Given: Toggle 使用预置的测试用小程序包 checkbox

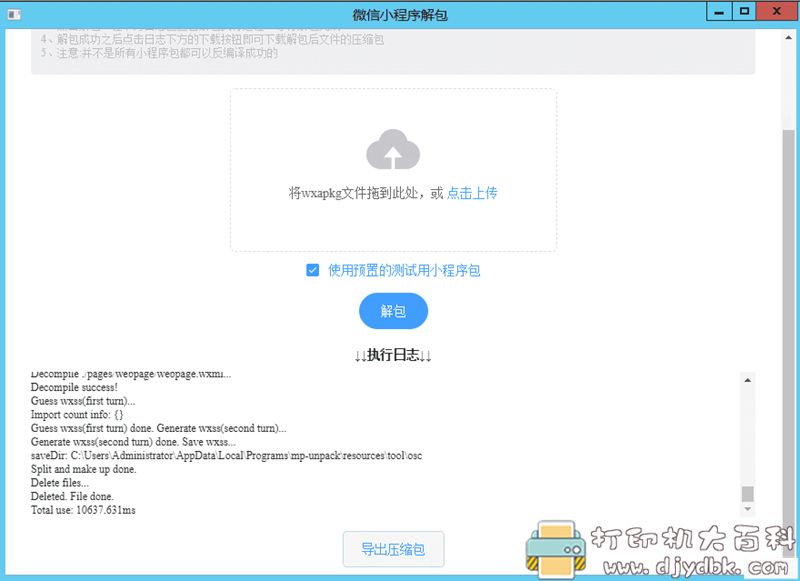Looking at the screenshot, I should pos(313,270).
